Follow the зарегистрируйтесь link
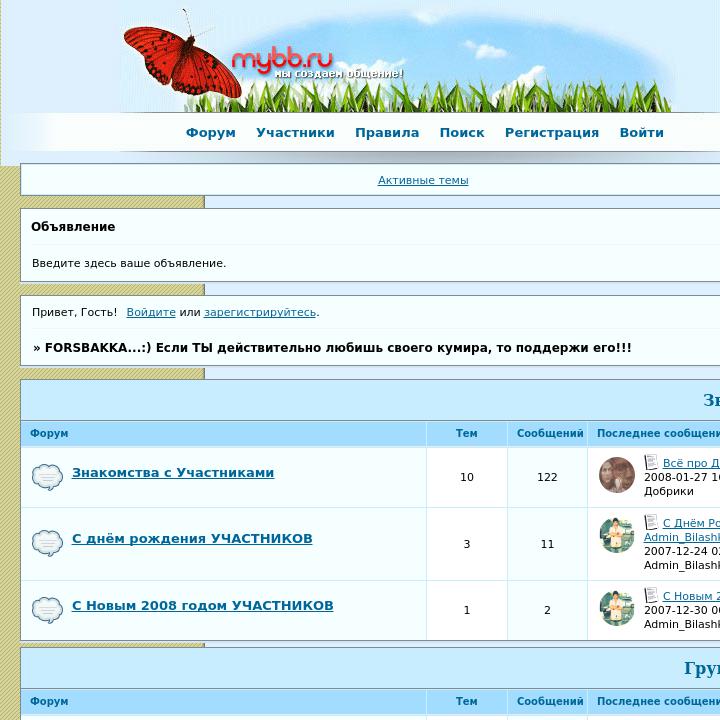Viewport: 720px width, 720px height. point(260,312)
